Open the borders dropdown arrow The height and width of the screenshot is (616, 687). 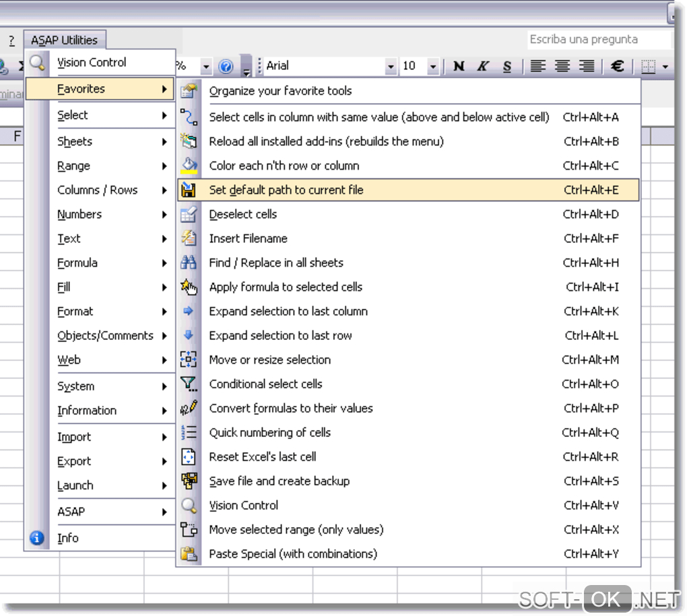[665, 67]
